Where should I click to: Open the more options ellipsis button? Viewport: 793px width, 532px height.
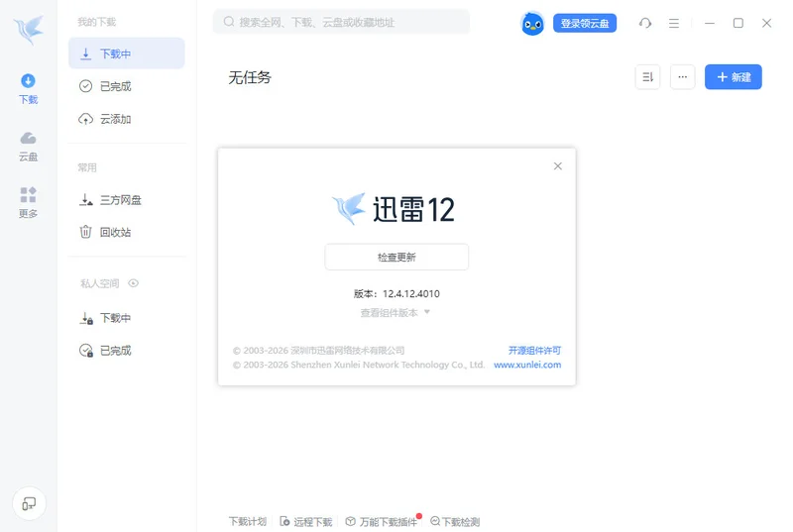click(x=683, y=77)
